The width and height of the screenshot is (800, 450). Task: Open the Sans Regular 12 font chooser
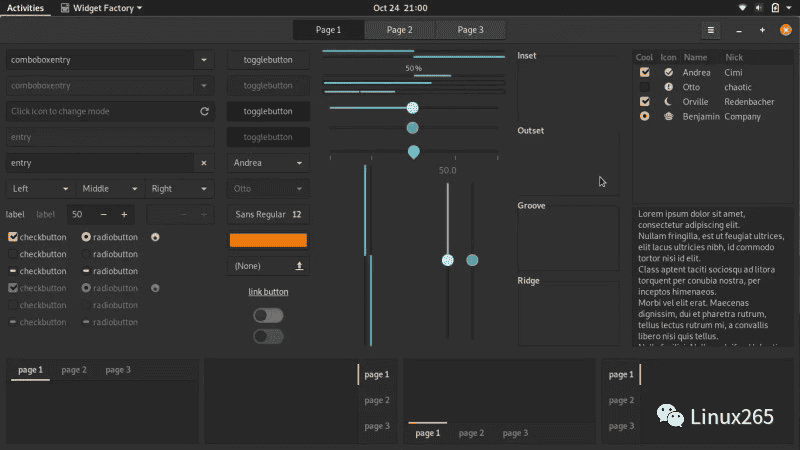(x=268, y=214)
